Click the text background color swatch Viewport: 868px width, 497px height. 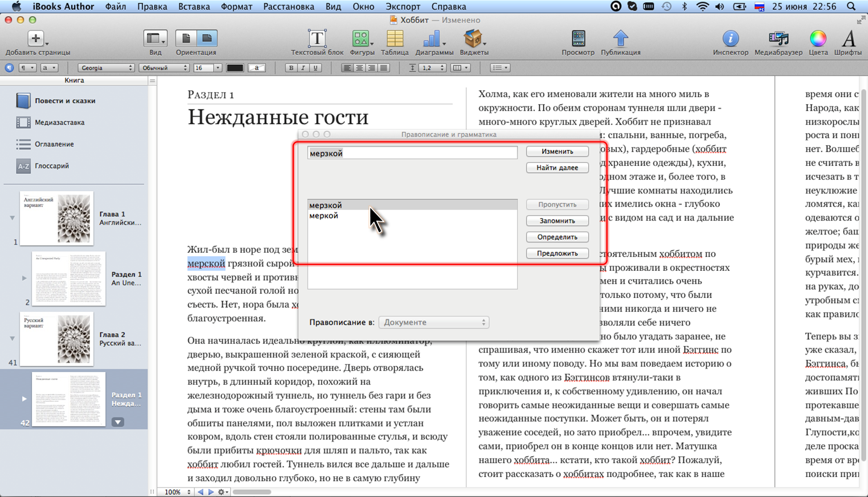click(x=257, y=68)
